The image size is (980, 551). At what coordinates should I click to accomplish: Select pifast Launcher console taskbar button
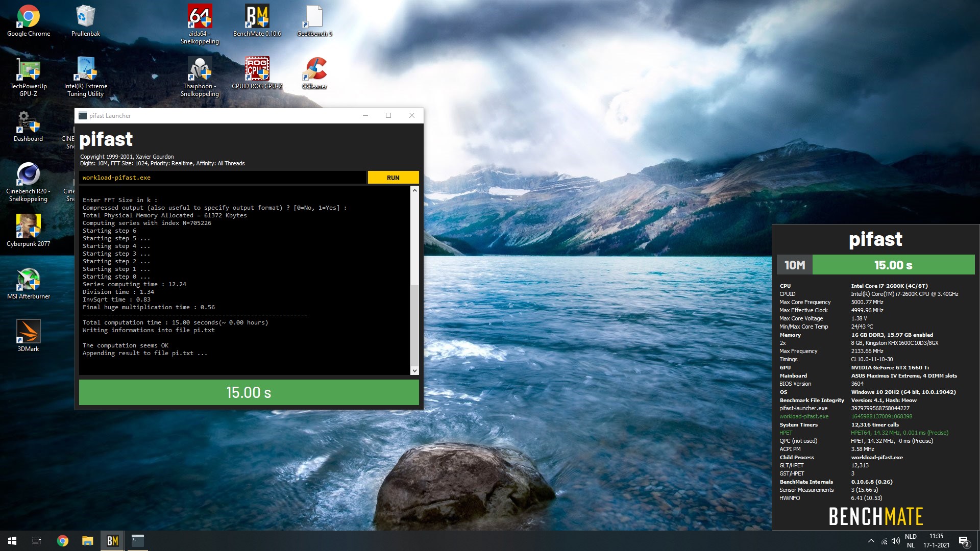click(x=138, y=541)
